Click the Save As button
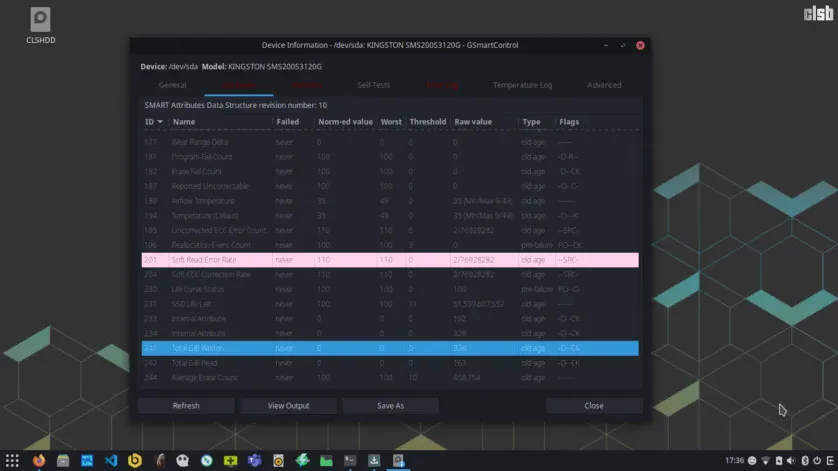Screen dimensions: 838x471 pyautogui.click(x=390, y=406)
